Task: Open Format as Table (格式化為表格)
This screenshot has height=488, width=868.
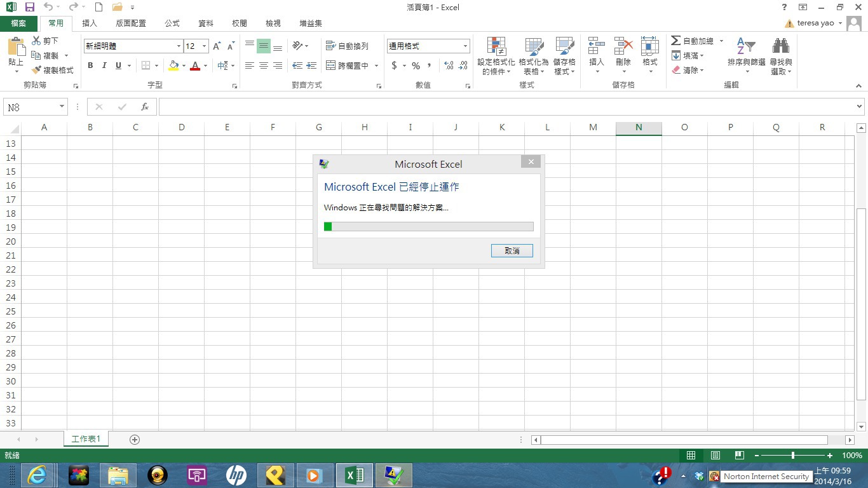Action: pos(534,56)
